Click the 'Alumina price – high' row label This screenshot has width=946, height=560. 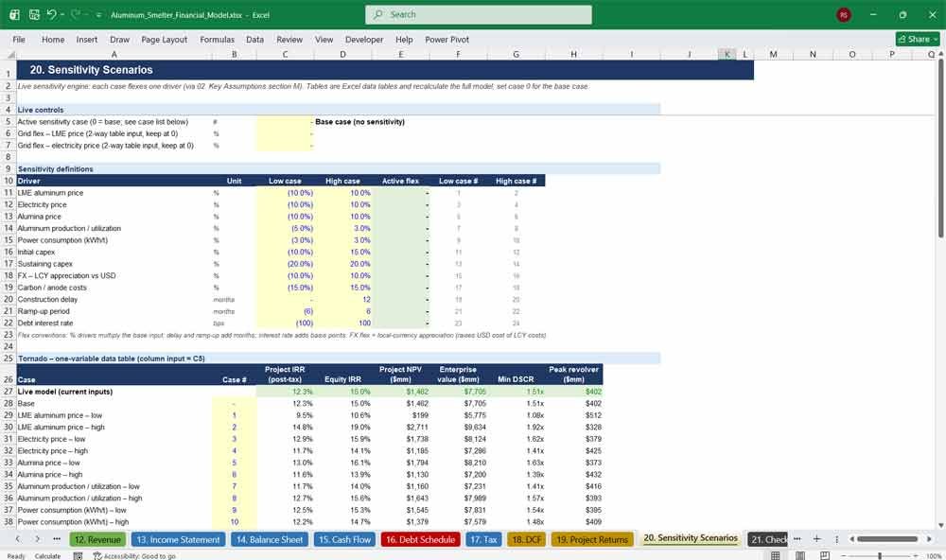(x=50, y=474)
